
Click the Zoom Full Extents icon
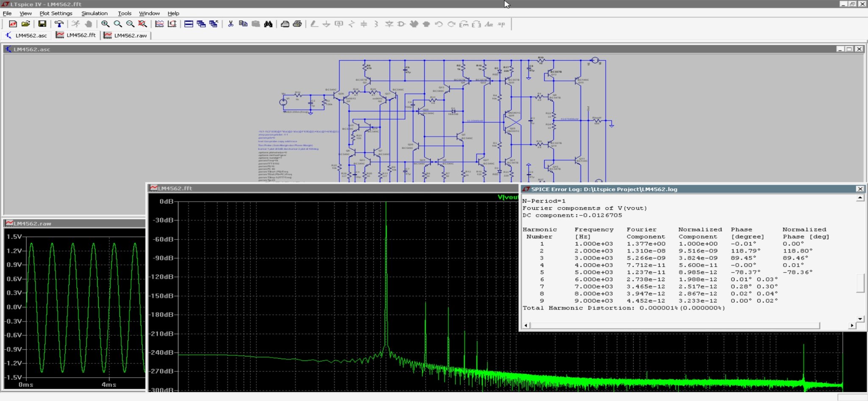142,24
